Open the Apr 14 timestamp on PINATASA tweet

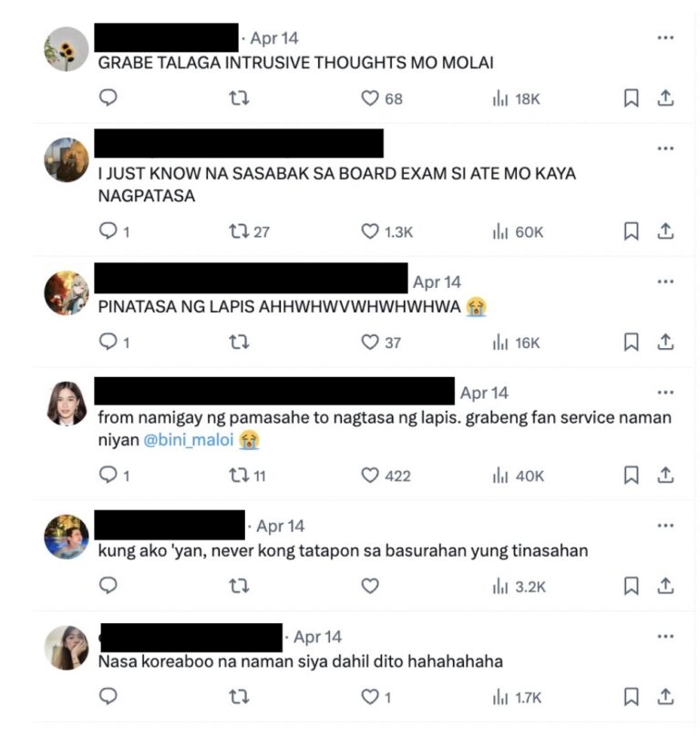click(437, 282)
